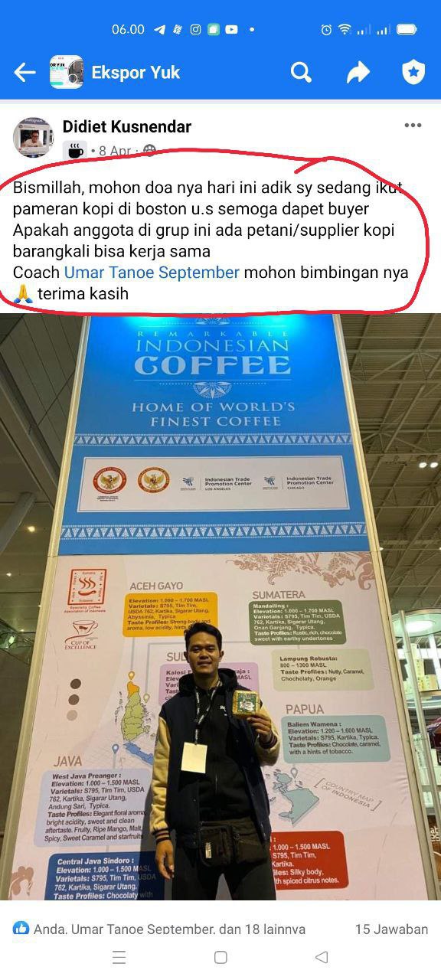Tap the share arrow icon
Screen dimensions: 441x980
pyautogui.click(x=358, y=73)
